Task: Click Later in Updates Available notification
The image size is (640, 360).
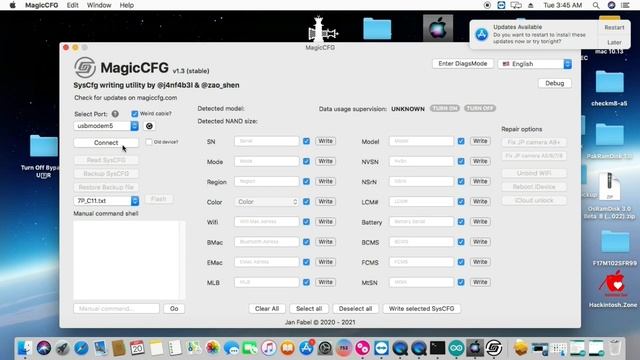Action: click(x=614, y=42)
